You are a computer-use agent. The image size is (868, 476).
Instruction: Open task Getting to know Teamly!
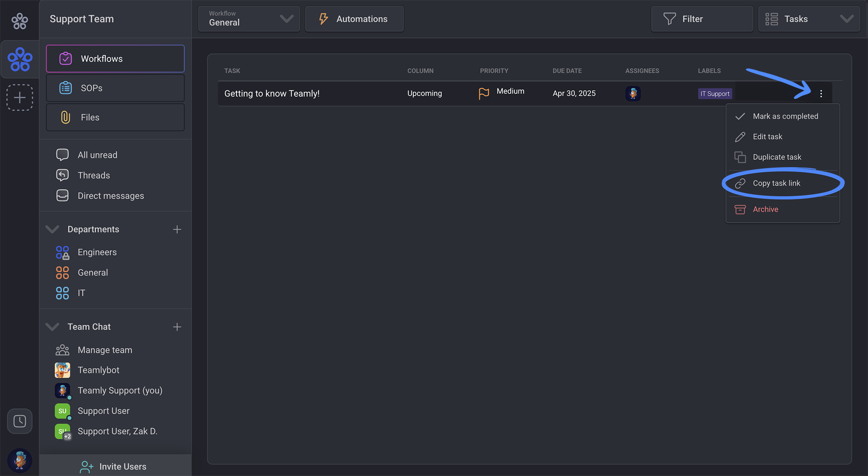[x=272, y=93]
